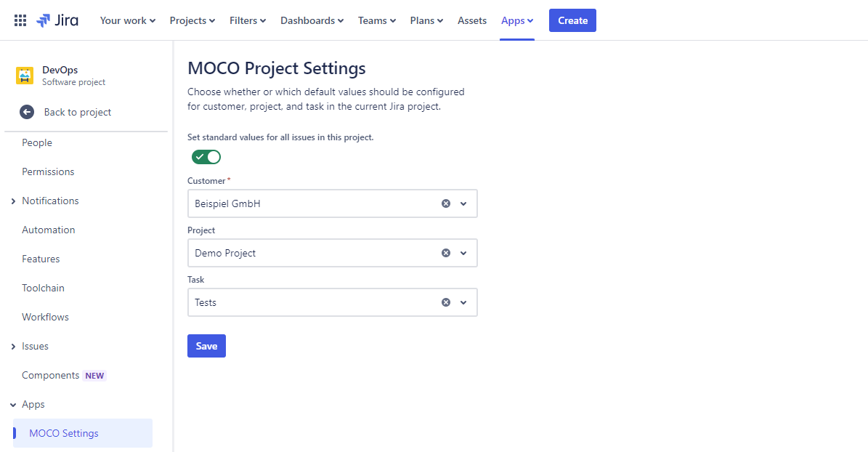Open the Your work menu
The image size is (868, 452).
coord(128,20)
